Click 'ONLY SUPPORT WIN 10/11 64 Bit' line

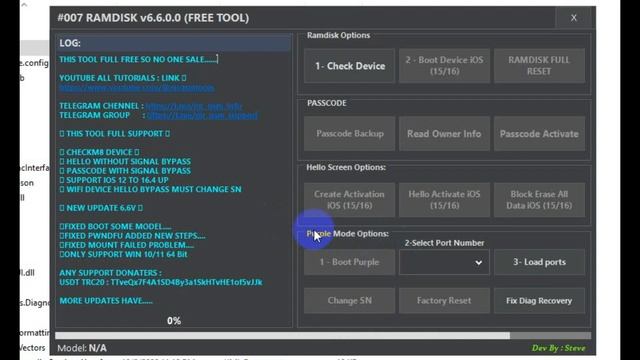click(x=123, y=254)
